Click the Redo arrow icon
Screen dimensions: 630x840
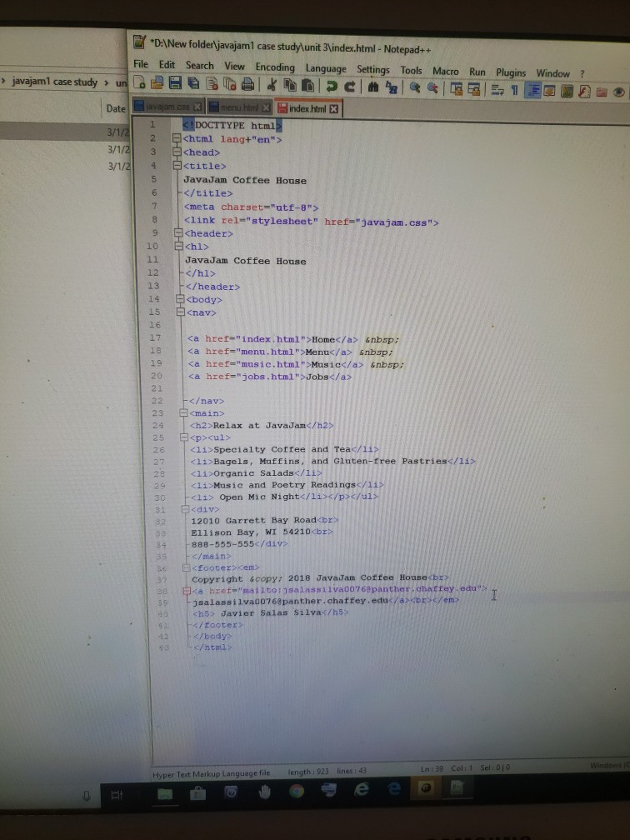pyautogui.click(x=350, y=86)
